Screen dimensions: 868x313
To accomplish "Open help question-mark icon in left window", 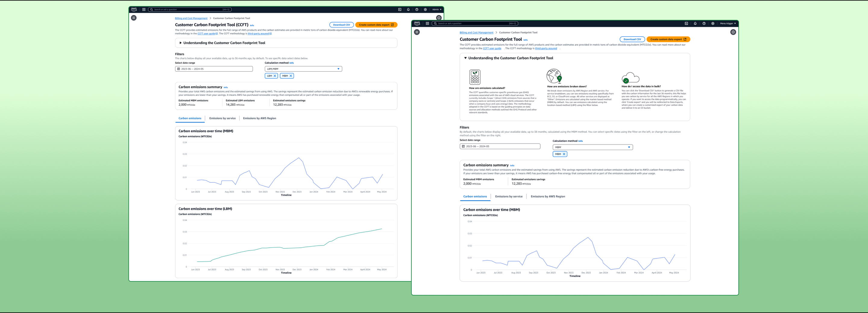I will click(x=417, y=9).
